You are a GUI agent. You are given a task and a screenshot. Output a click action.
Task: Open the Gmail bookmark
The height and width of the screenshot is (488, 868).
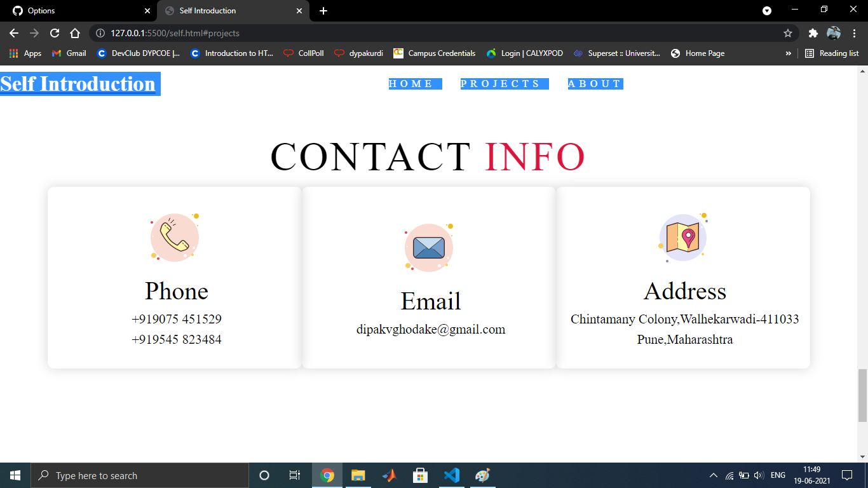[69, 53]
